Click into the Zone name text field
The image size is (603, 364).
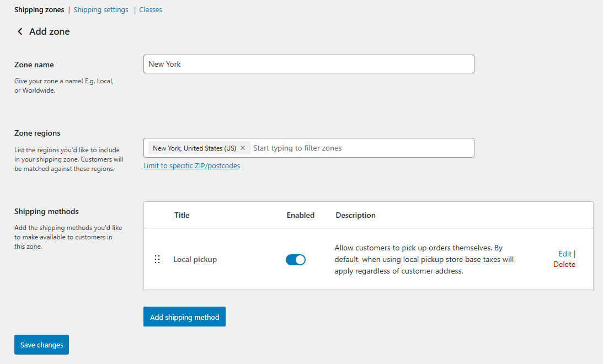[x=308, y=64]
